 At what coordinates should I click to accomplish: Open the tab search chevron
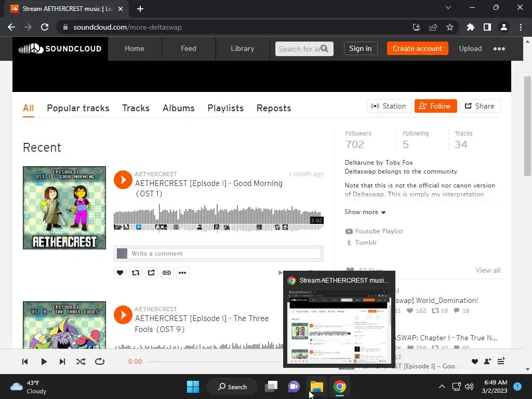(448, 7)
